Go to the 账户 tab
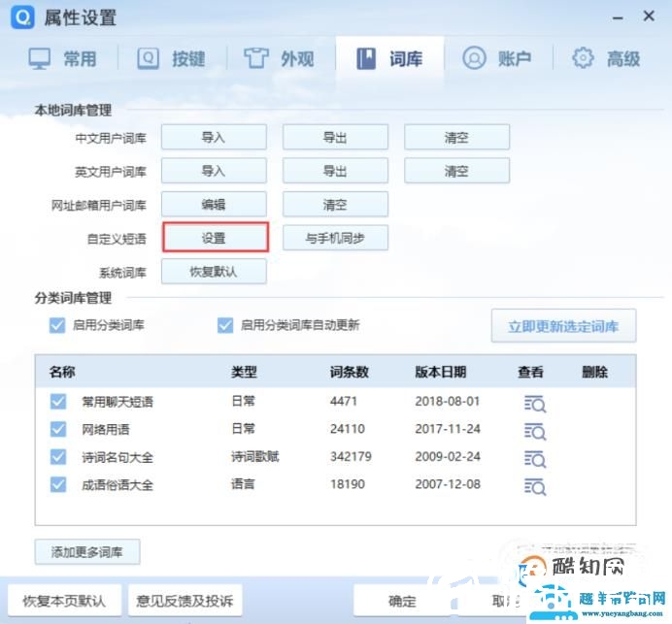Viewport: 672px width, 624px height. [x=497, y=58]
